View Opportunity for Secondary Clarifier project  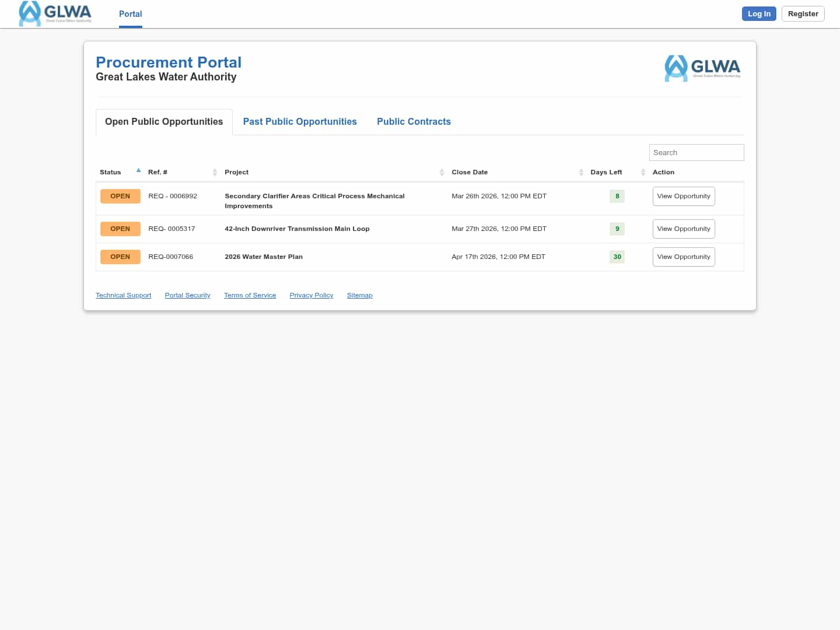[x=684, y=196]
